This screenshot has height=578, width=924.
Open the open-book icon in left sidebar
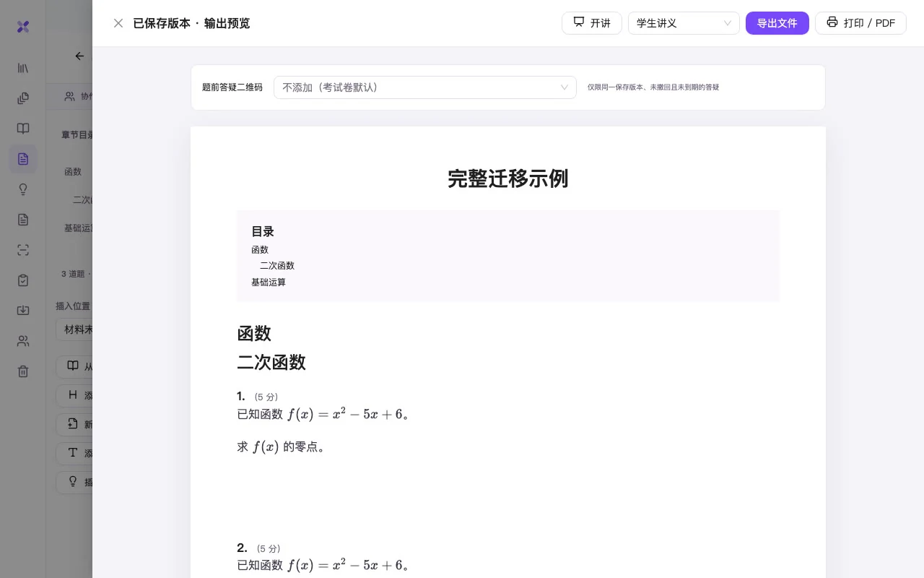23,129
